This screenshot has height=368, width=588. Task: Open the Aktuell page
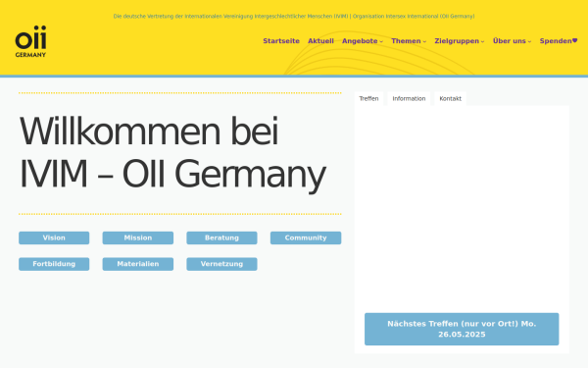click(x=320, y=41)
